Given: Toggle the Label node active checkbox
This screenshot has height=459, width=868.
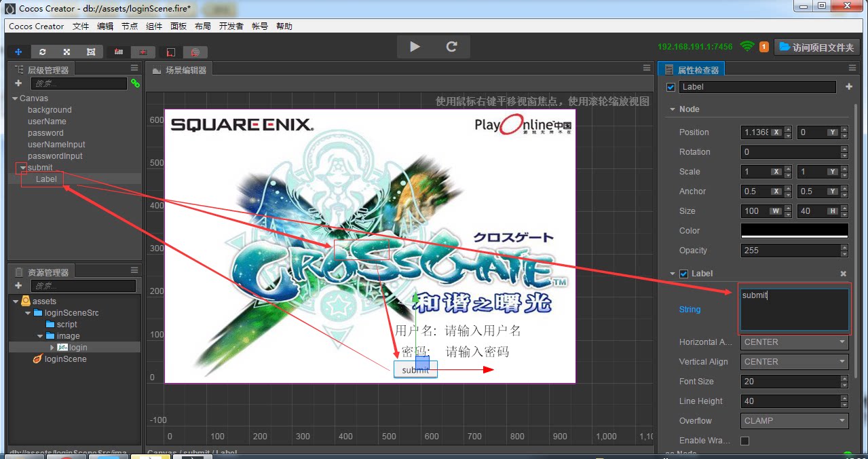Looking at the screenshot, I should [671, 87].
